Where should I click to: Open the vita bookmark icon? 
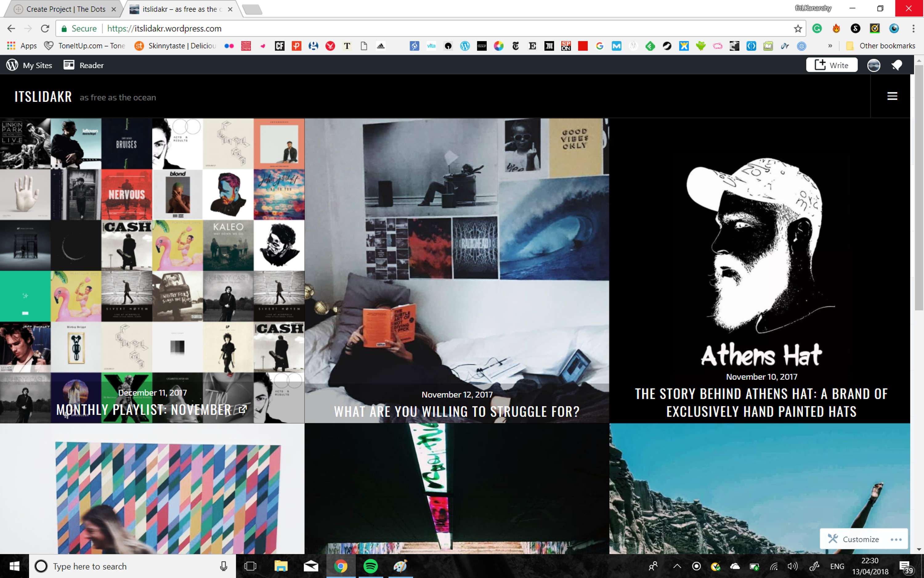(x=431, y=46)
